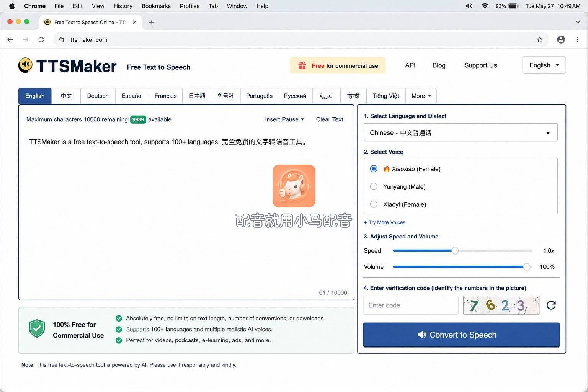Screen dimensions: 588x392
Task: Open the Blog link in header
Action: 439,65
